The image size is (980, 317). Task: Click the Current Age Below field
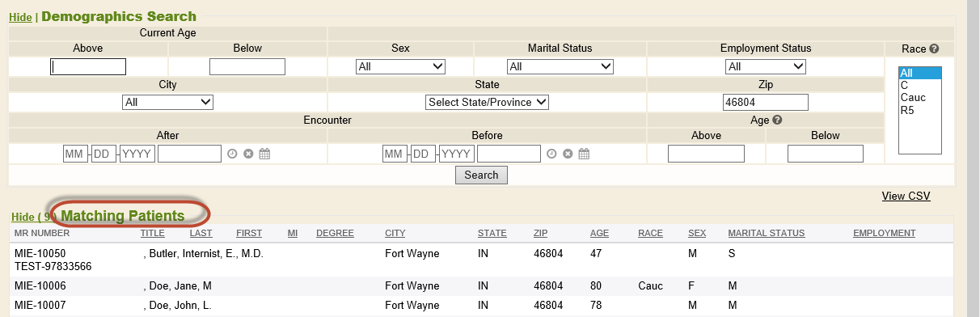[247, 66]
